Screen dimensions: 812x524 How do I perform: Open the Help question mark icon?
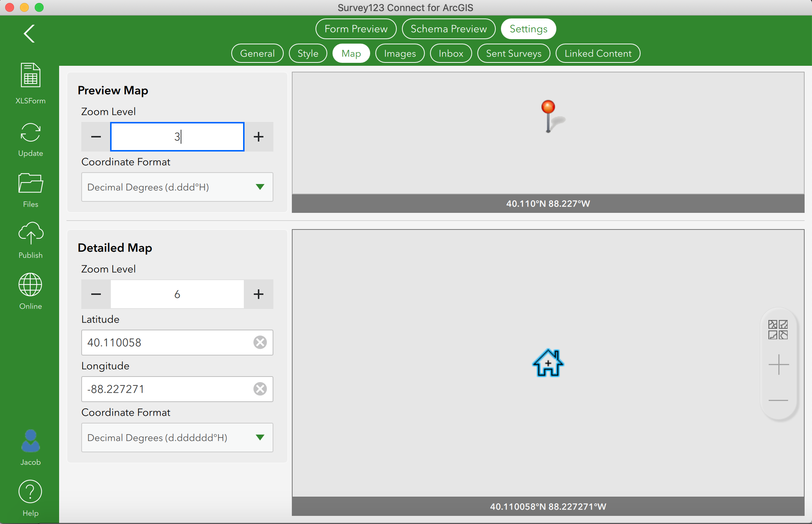pyautogui.click(x=30, y=492)
